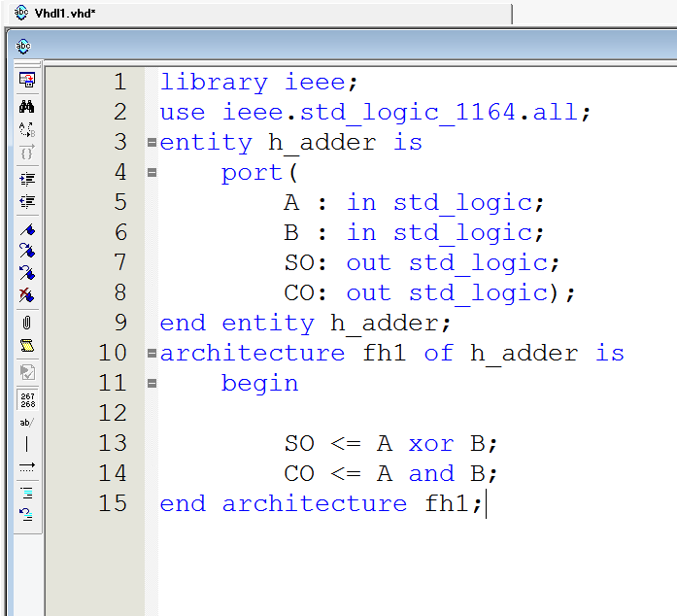Click the Detach Window icon in sidebar
Viewport: 677px width, 616px height.
click(x=27, y=80)
